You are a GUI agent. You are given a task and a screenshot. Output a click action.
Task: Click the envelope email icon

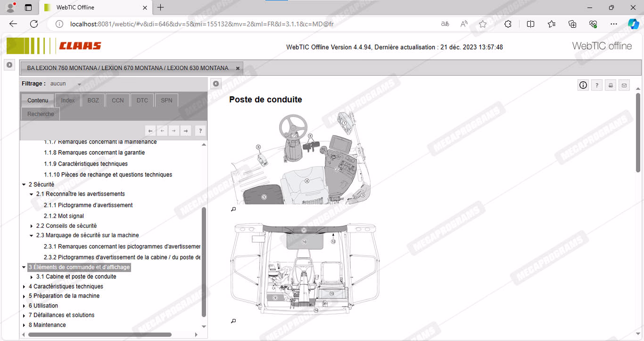tap(624, 85)
